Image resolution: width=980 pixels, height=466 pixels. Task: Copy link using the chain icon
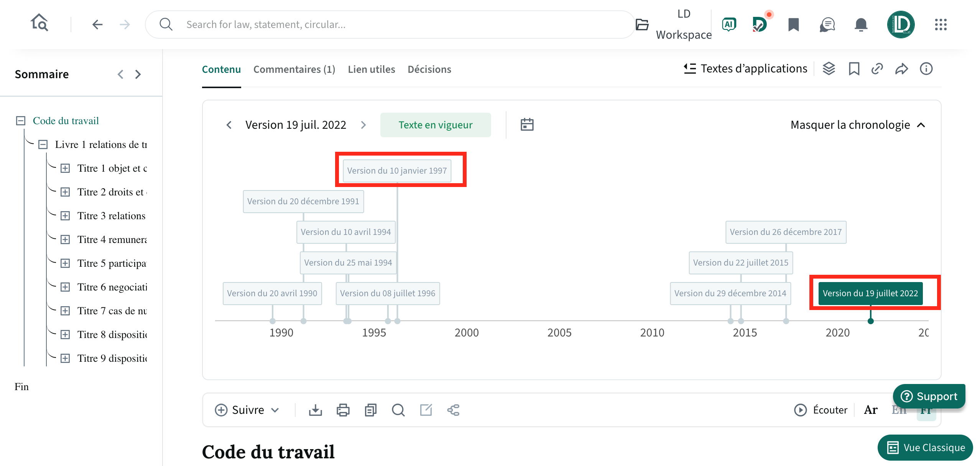[877, 69]
